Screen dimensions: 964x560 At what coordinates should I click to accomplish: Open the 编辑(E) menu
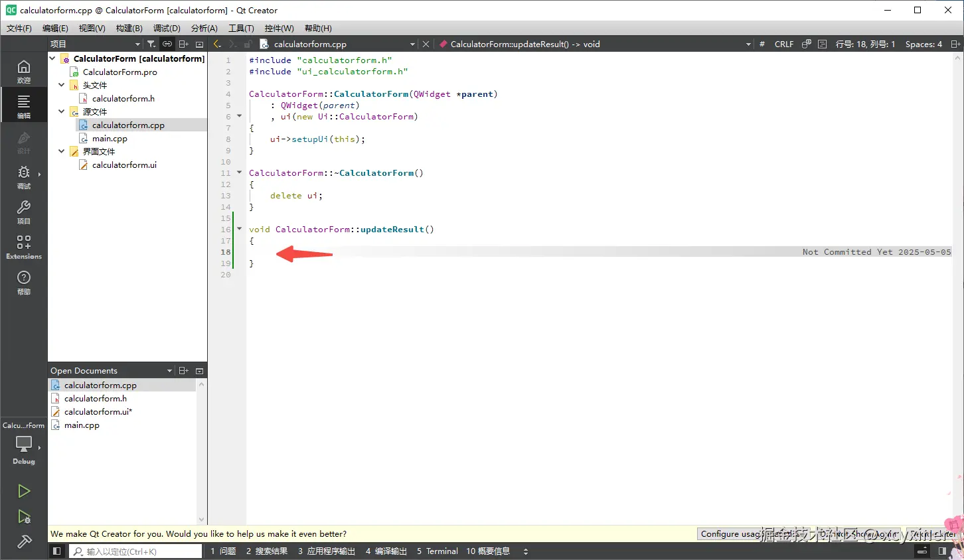(x=55, y=28)
